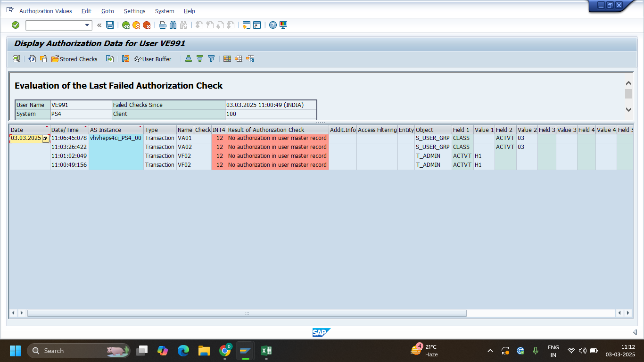Click the red Cancel icon

click(x=147, y=25)
